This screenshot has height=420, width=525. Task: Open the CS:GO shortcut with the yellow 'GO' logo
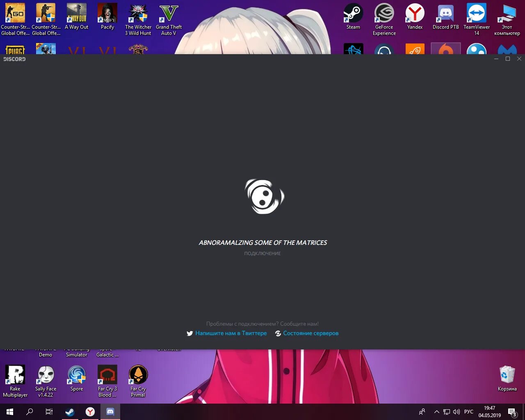pyautogui.click(x=15, y=19)
